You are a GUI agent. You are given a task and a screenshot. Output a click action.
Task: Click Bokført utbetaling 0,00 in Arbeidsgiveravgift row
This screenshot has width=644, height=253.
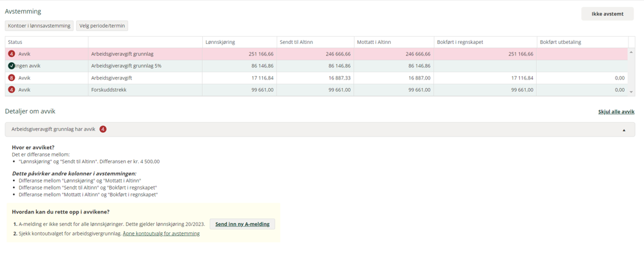[x=619, y=78]
